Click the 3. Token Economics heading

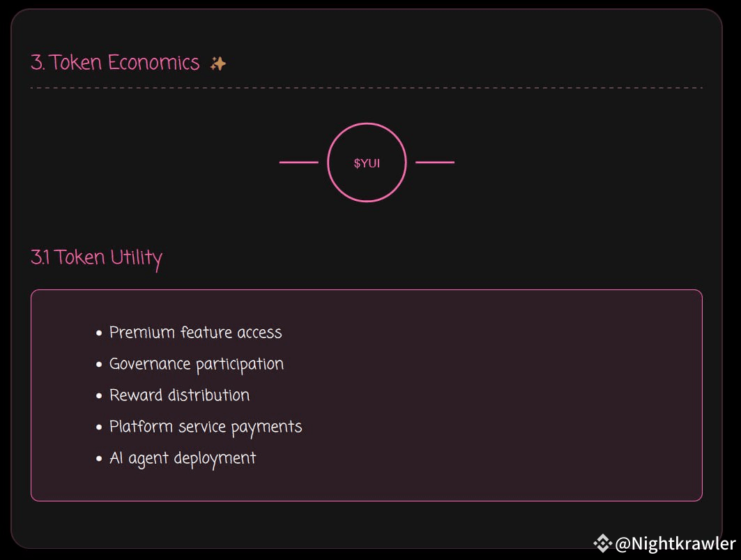coord(115,63)
